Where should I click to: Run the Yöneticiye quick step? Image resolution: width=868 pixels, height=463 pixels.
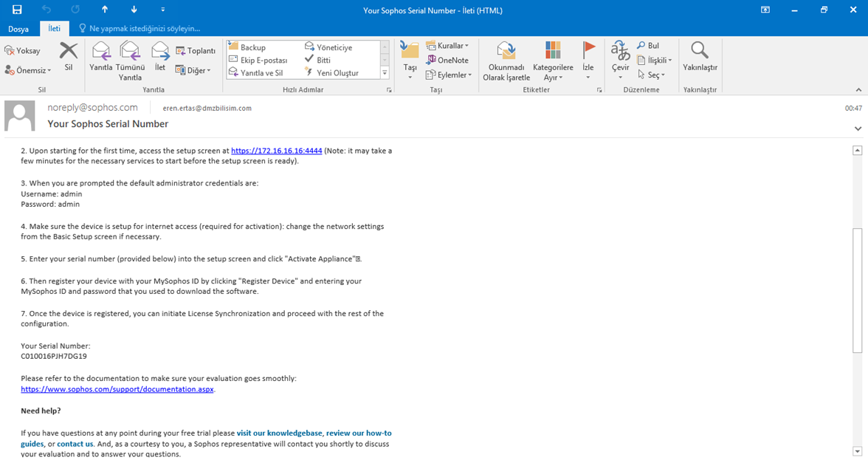point(328,47)
